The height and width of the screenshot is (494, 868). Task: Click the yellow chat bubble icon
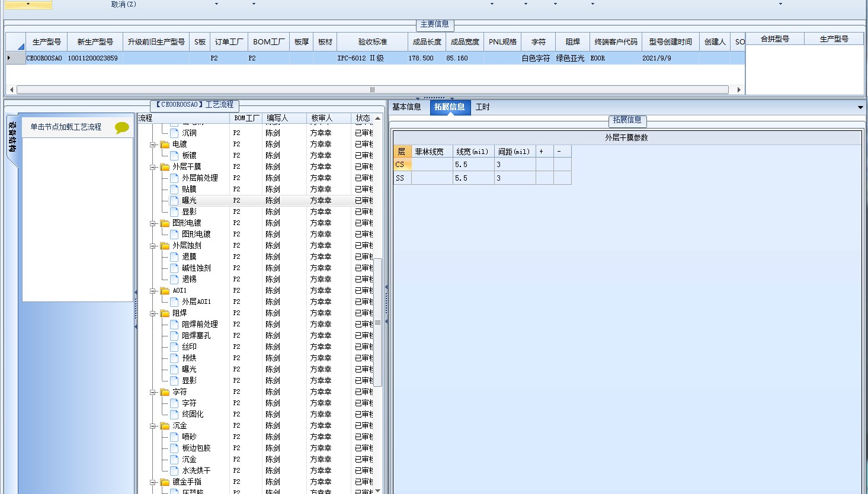[122, 127]
